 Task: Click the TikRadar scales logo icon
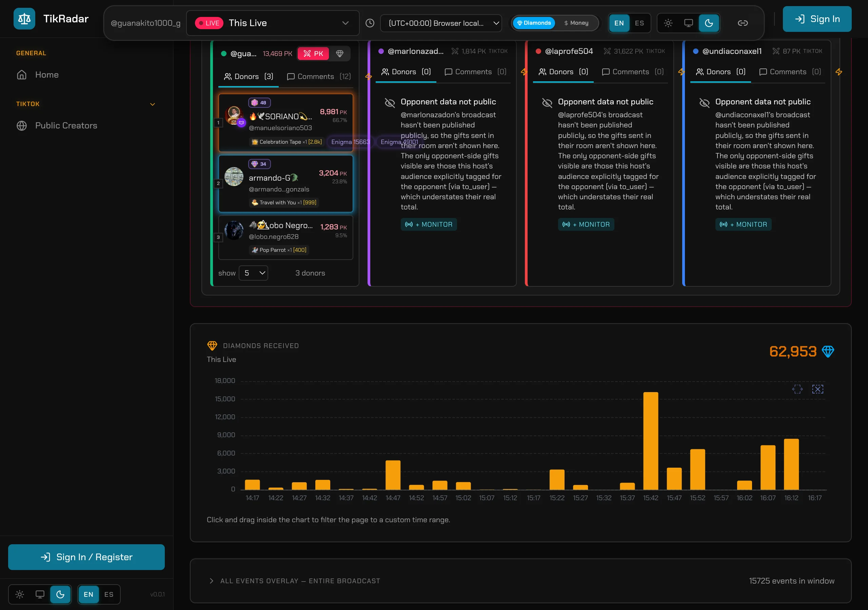coord(24,19)
